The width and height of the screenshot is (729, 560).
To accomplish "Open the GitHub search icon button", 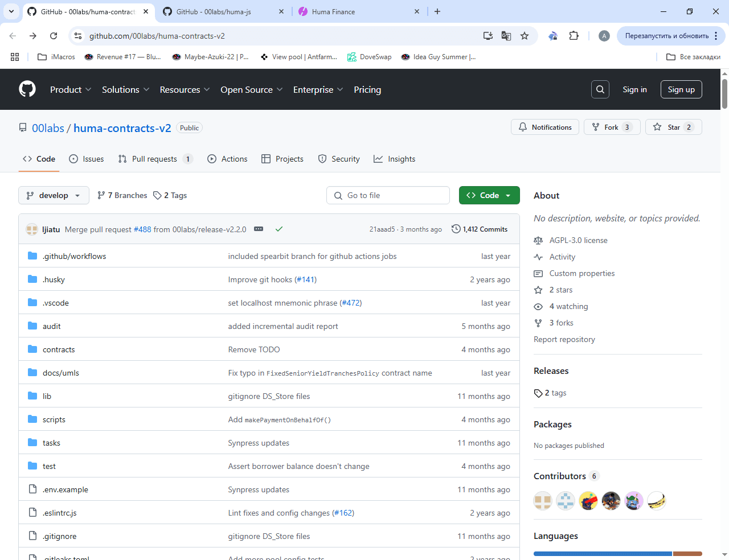I will 600,89.
